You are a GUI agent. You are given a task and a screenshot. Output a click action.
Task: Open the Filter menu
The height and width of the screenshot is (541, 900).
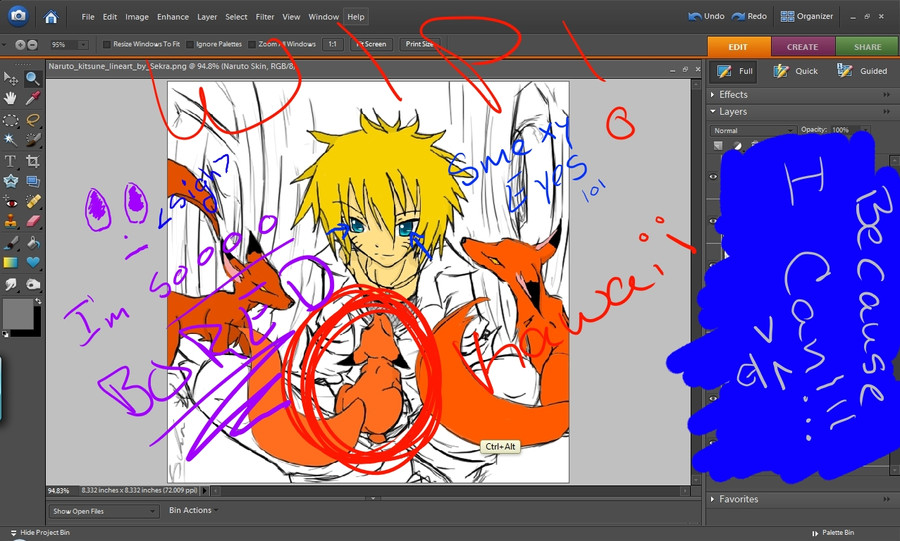pos(265,17)
